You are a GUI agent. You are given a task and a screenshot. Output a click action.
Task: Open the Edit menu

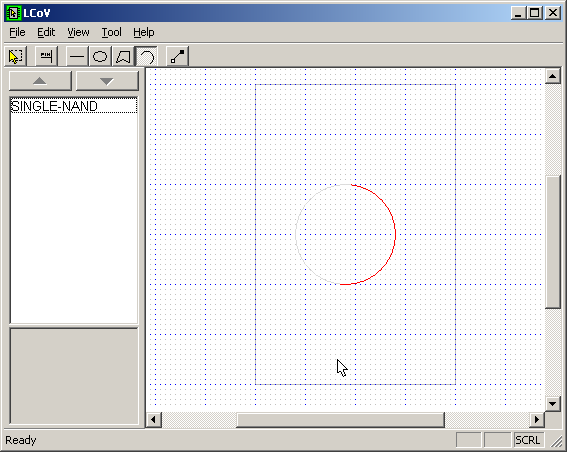pos(46,33)
